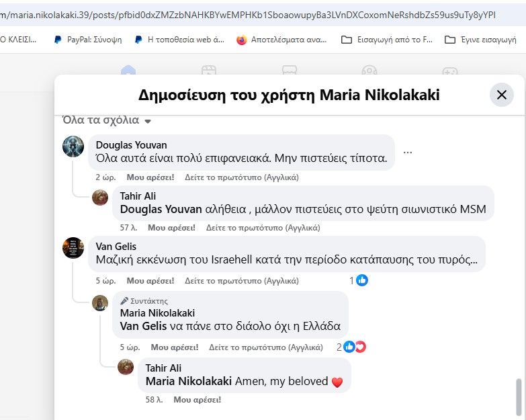Viewport: 526px width, 420px height.
Task: Open the Εισαγωγή από το F... bookmarks folder
Action: pyautogui.click(x=387, y=40)
